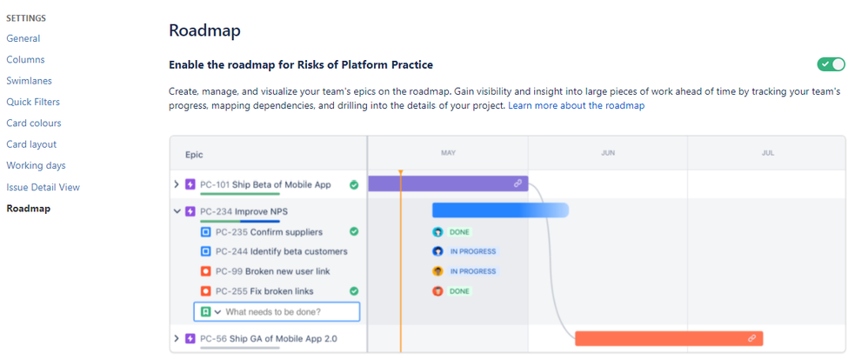
Task: Open Learn more about the roadmap link
Action: pos(576,106)
